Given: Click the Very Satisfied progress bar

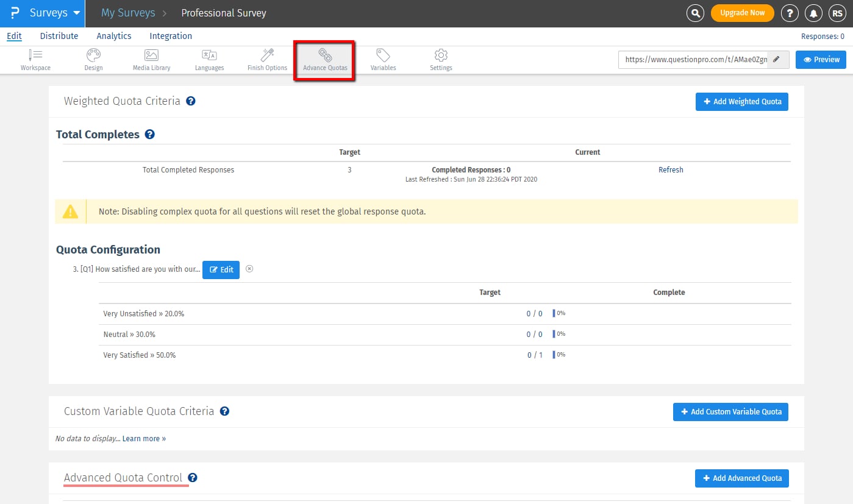Looking at the screenshot, I should click(554, 355).
